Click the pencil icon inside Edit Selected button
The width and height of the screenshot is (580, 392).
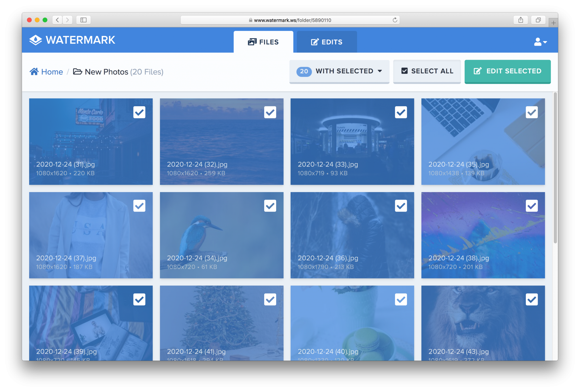point(477,71)
